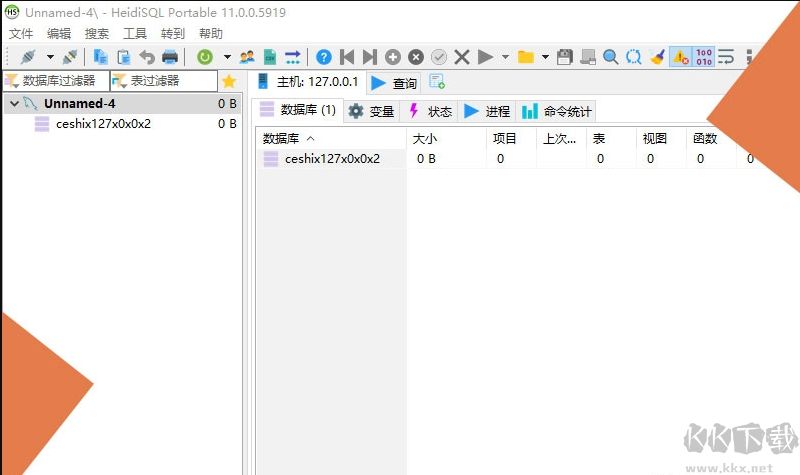
Task: Open the 帮助 menu
Action: (x=211, y=34)
